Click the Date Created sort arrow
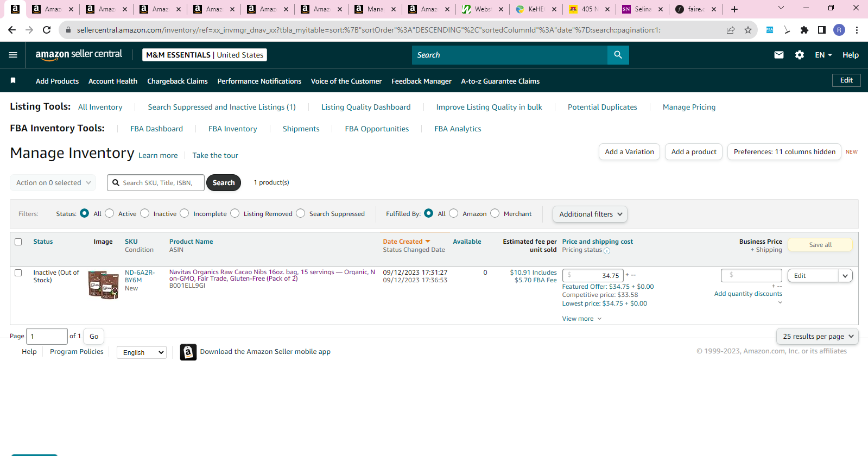This screenshot has width=868, height=456. coord(428,242)
